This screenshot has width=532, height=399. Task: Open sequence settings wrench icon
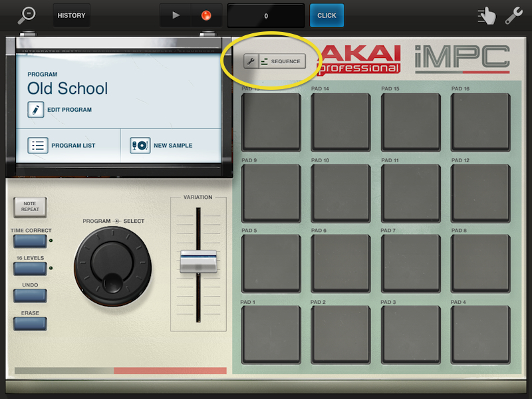251,61
